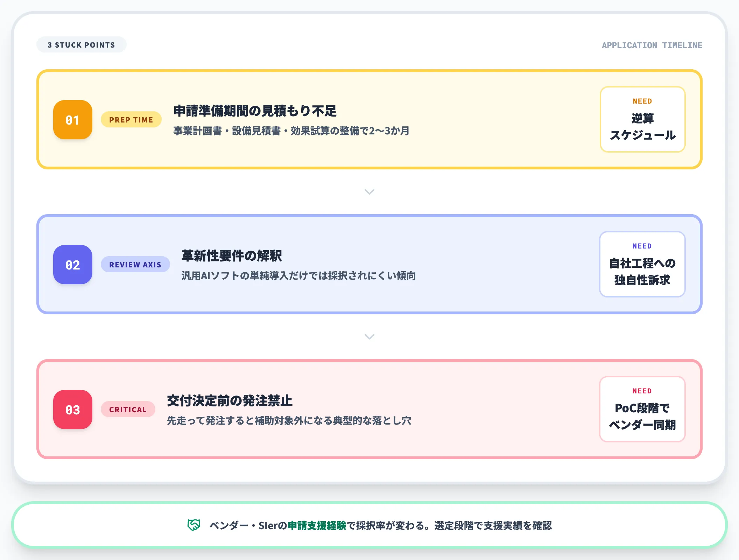The image size is (739, 560).
Task: Select the purple 02 number badge
Action: (x=72, y=265)
